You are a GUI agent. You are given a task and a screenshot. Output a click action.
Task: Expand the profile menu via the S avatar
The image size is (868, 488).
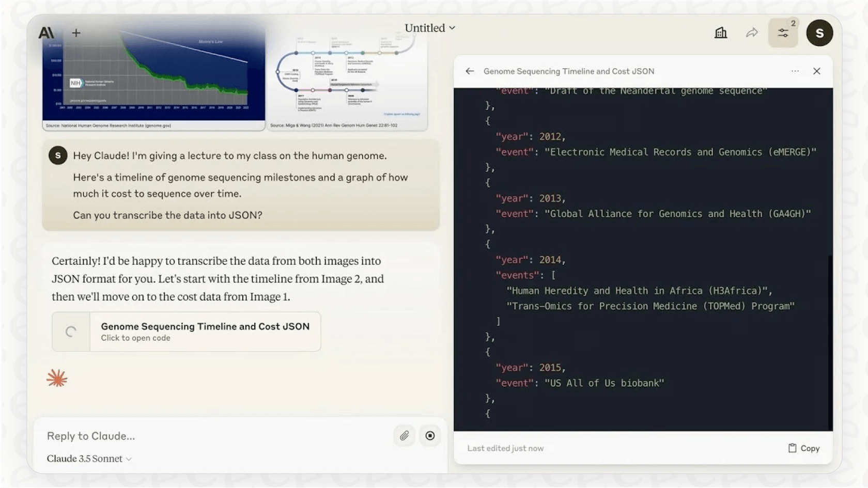click(x=819, y=32)
